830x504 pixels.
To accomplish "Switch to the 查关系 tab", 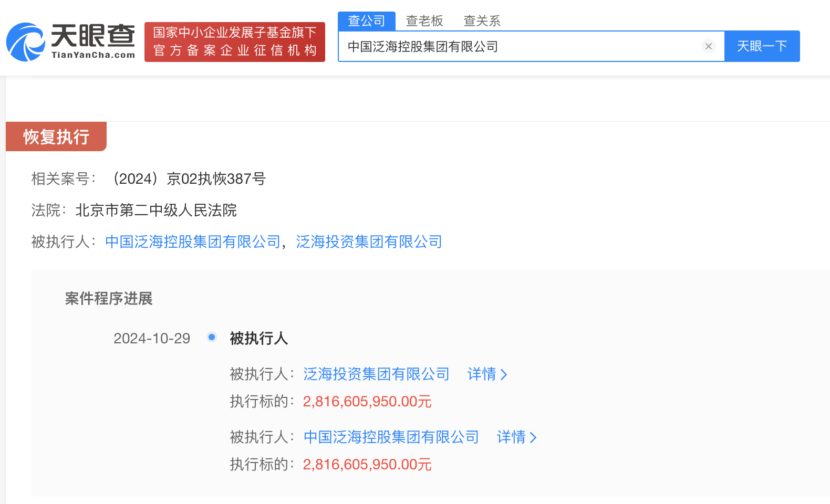I will pos(482,21).
